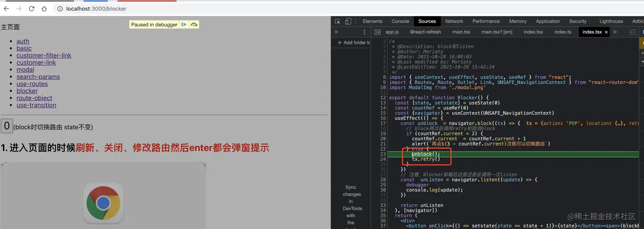Add folder to workspace

[x=354, y=43]
